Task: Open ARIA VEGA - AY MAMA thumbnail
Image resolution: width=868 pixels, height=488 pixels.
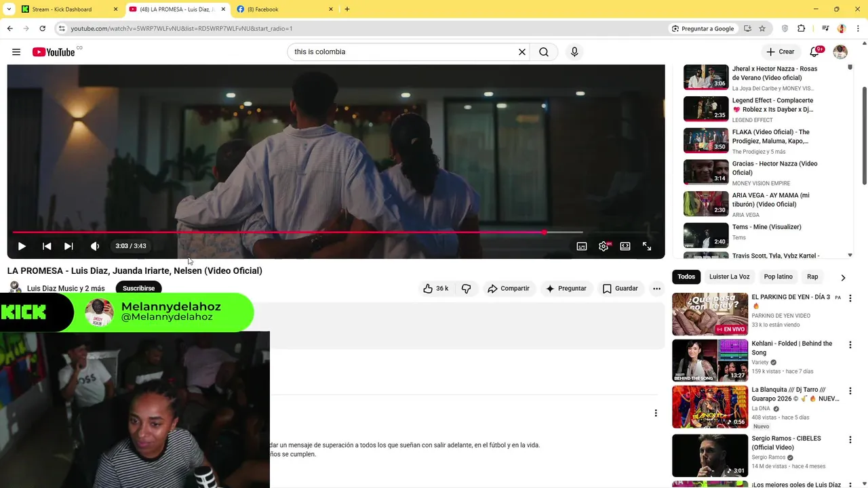Action: pos(706,203)
